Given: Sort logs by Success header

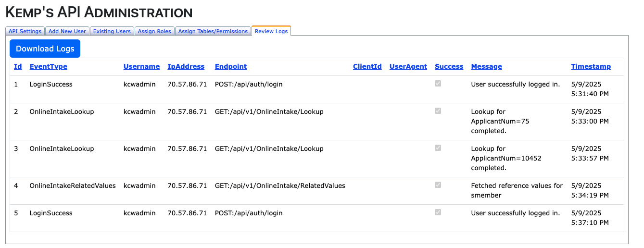Looking at the screenshot, I should (x=449, y=67).
